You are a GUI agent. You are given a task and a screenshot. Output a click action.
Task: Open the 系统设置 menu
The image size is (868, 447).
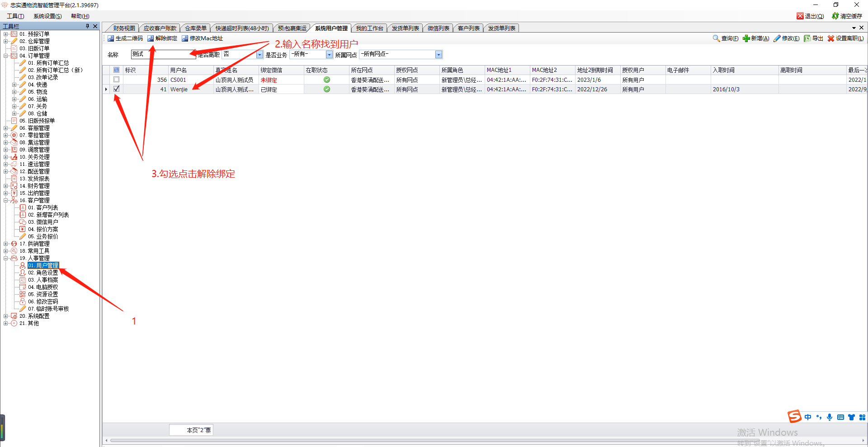47,16
